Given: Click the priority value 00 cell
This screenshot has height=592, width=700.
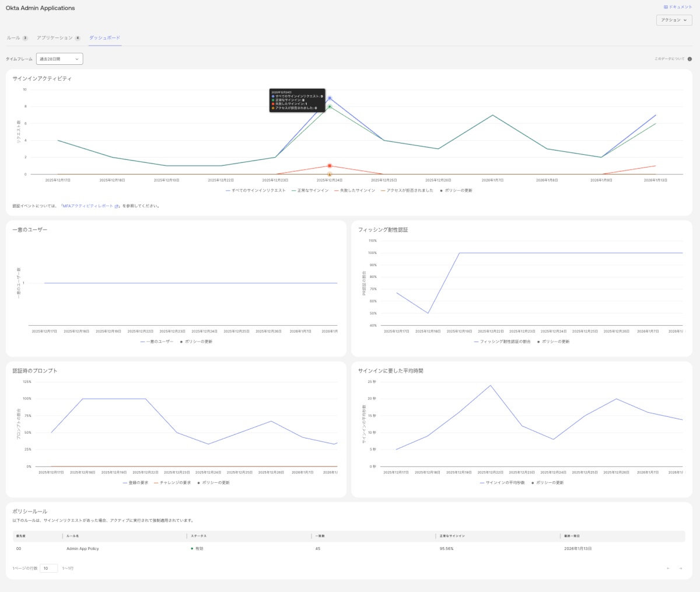Looking at the screenshot, I should tap(19, 549).
